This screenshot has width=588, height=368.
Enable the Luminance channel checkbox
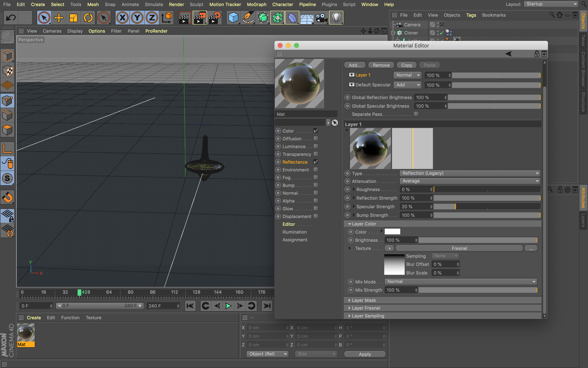pos(316,146)
